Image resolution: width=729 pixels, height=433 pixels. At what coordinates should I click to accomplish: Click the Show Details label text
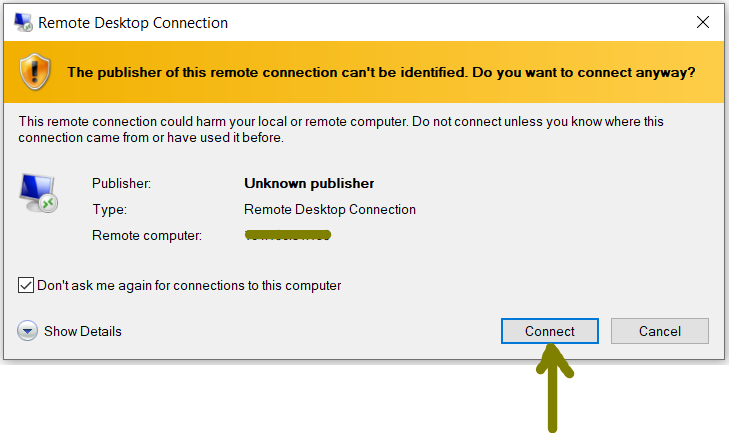[83, 331]
